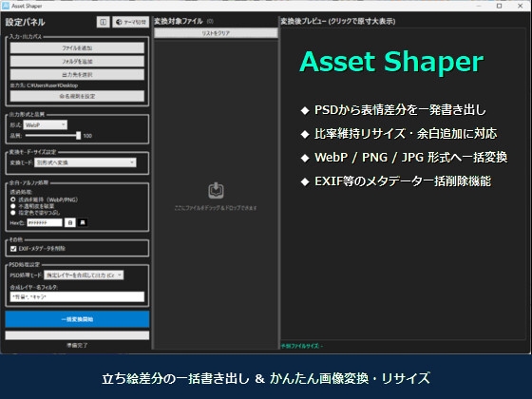Add files with ファイルを追加 button
The height and width of the screenshot is (399, 532).
(77, 47)
